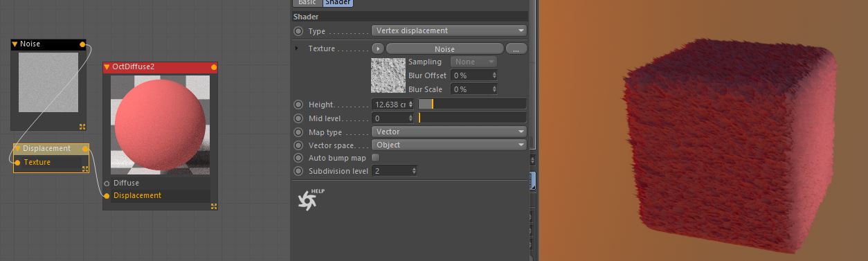The image size is (868, 261).
Task: Click the OctDiffuse2 node resize corner icon
Action: point(214,206)
